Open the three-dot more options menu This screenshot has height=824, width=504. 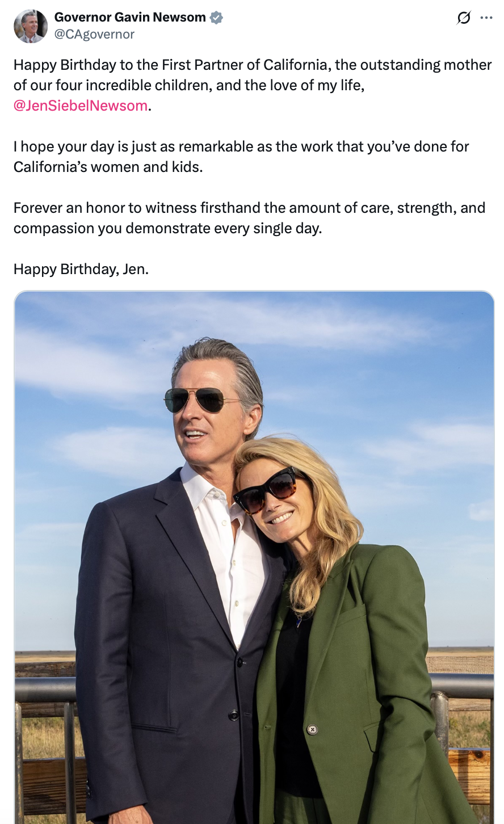(x=486, y=18)
